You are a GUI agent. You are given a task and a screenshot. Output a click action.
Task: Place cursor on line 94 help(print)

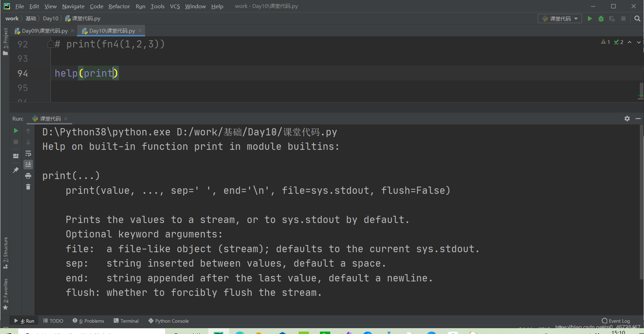pos(87,73)
